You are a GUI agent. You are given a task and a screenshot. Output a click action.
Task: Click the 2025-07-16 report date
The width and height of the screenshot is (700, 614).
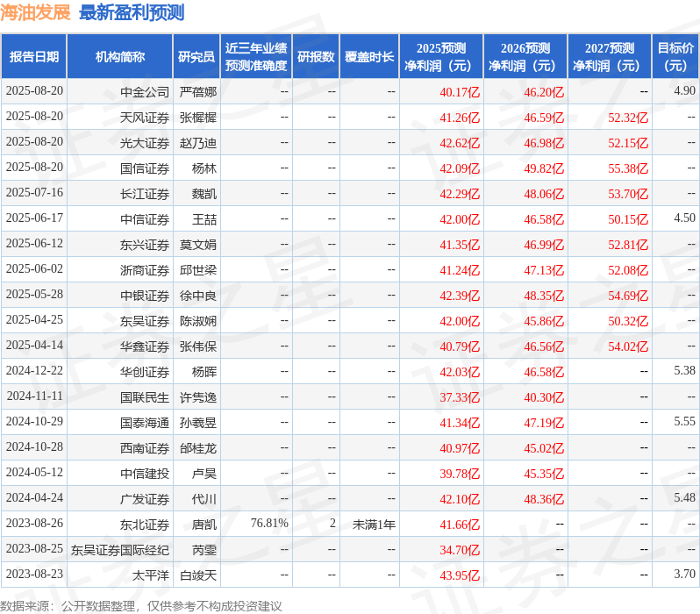click(34, 192)
